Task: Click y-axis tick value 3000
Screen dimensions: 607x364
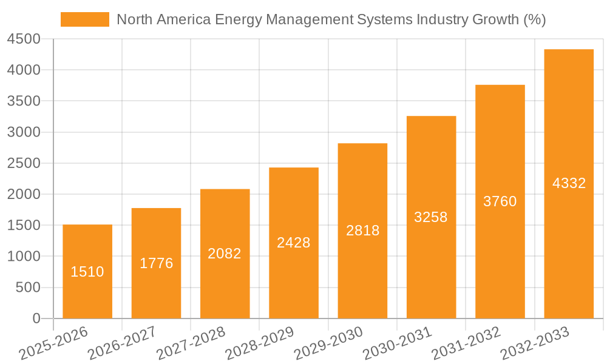Action: click(24, 132)
